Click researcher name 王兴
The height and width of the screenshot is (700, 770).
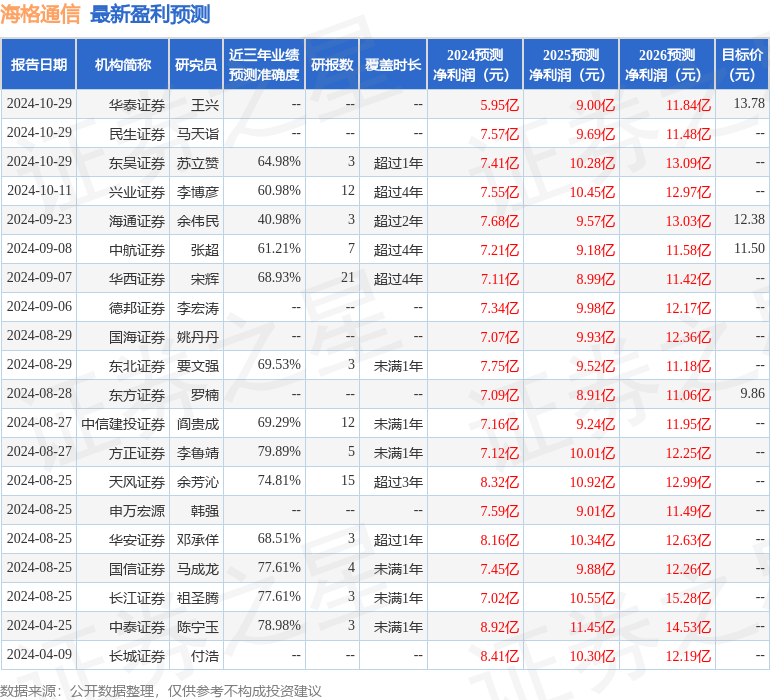205,105
